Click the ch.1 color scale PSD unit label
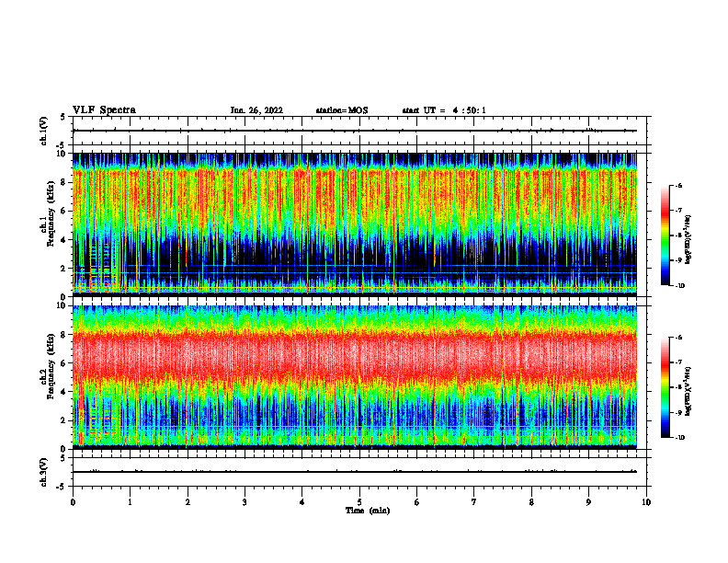728x563 pixels. pyautogui.click(x=688, y=239)
